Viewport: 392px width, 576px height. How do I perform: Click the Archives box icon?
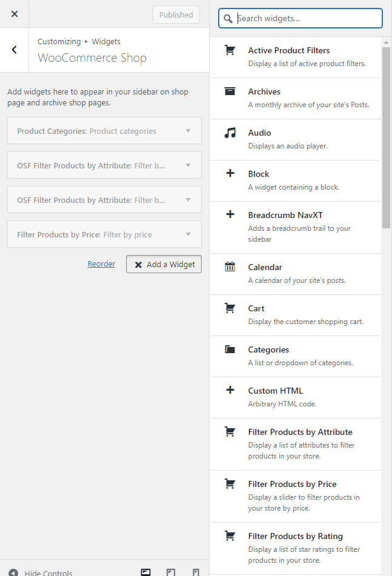pos(230,91)
